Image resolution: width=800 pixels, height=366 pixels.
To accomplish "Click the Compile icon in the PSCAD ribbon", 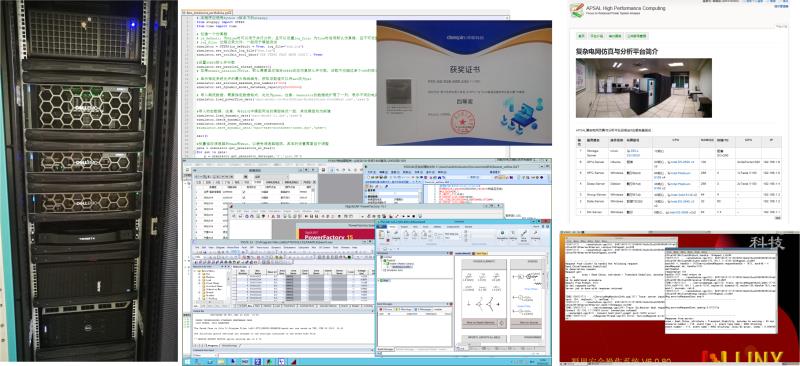I will pos(396,235).
